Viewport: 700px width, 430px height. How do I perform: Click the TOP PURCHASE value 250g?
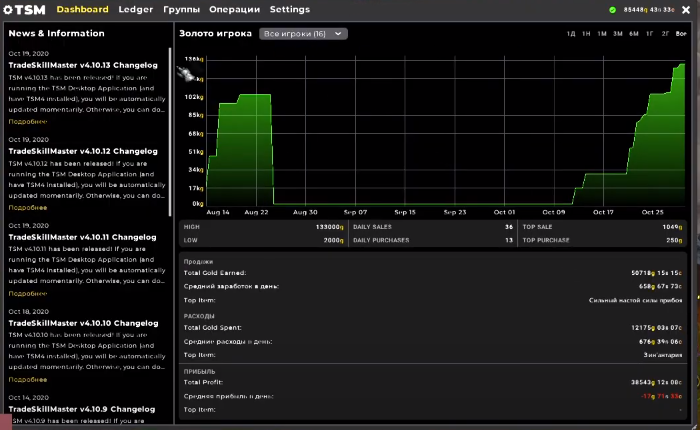674,241
